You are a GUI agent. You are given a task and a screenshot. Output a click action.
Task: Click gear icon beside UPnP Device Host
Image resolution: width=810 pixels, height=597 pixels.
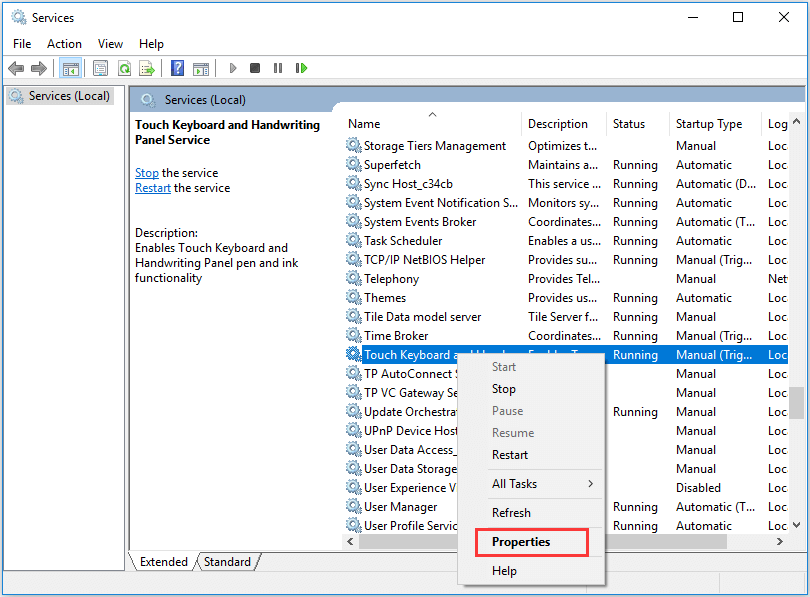pyautogui.click(x=353, y=431)
